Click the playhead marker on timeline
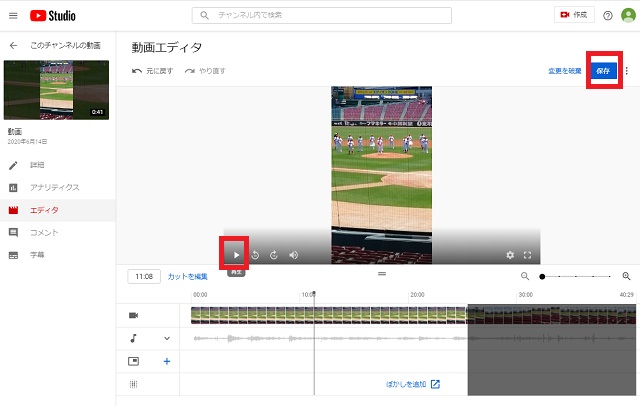The image size is (640, 406). click(314, 293)
